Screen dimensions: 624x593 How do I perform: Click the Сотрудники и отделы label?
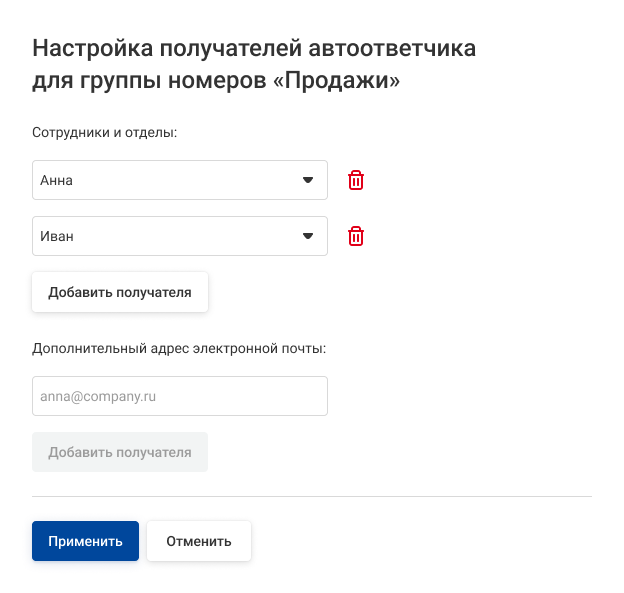click(x=104, y=132)
